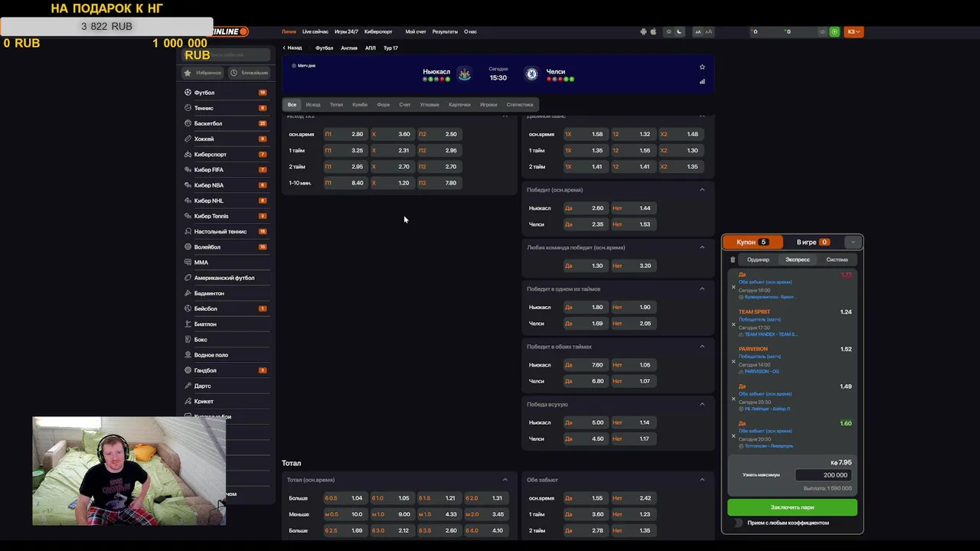
Task: Open the КЗ account dropdown
Action: pos(854,31)
